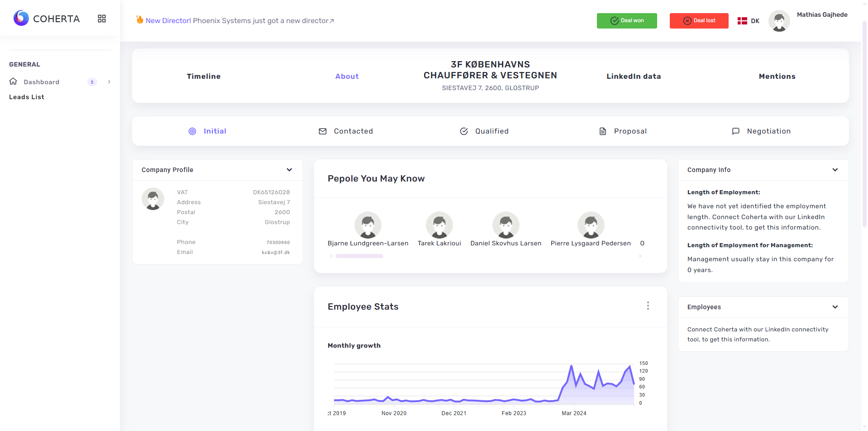Expand Dashboard submenu chevron
Screen dimensions: 868x431
tap(109, 82)
